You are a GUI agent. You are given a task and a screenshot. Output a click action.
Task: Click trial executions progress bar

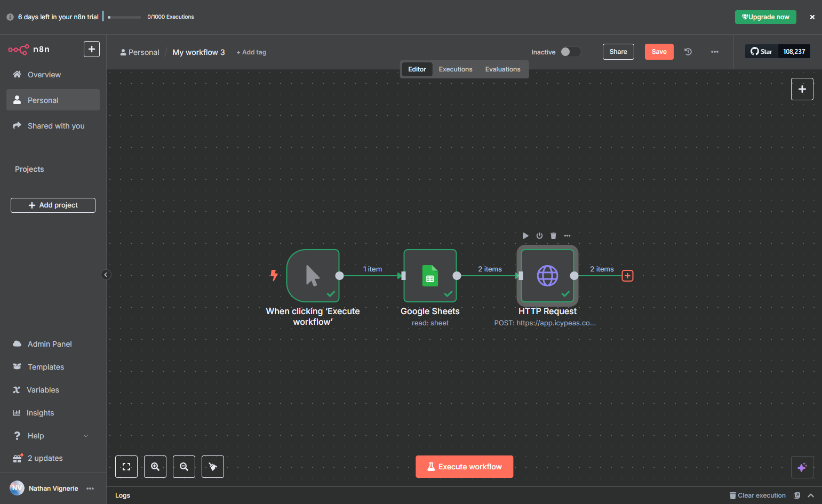[124, 17]
